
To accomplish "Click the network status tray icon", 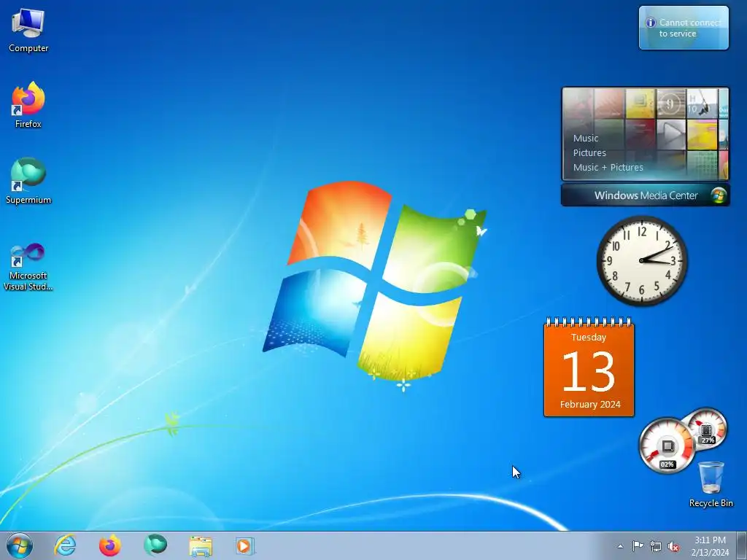I will (x=656, y=546).
